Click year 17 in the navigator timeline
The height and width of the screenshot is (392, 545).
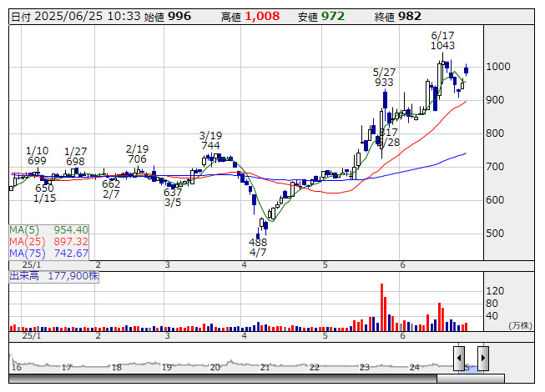pyautogui.click(x=67, y=367)
